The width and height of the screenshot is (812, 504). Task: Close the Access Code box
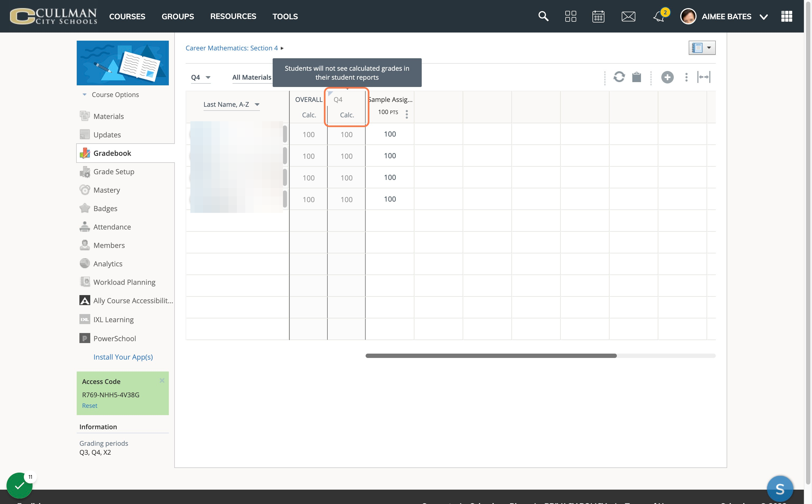(162, 380)
